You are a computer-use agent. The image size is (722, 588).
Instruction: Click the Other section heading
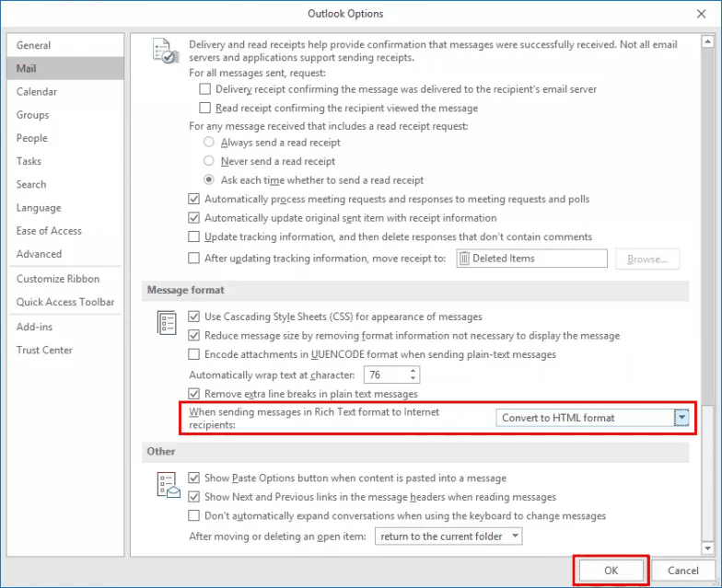[x=160, y=451]
